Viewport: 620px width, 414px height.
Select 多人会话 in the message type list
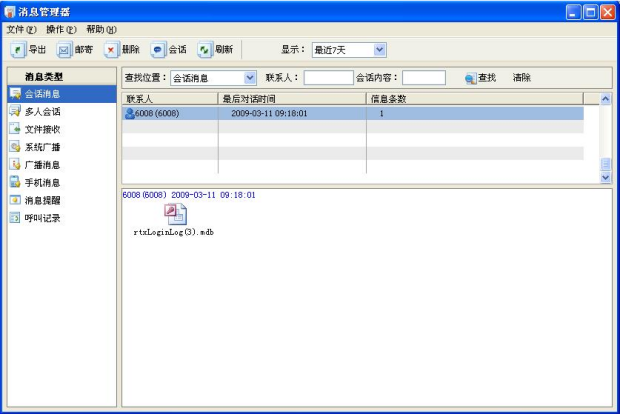(x=62, y=112)
